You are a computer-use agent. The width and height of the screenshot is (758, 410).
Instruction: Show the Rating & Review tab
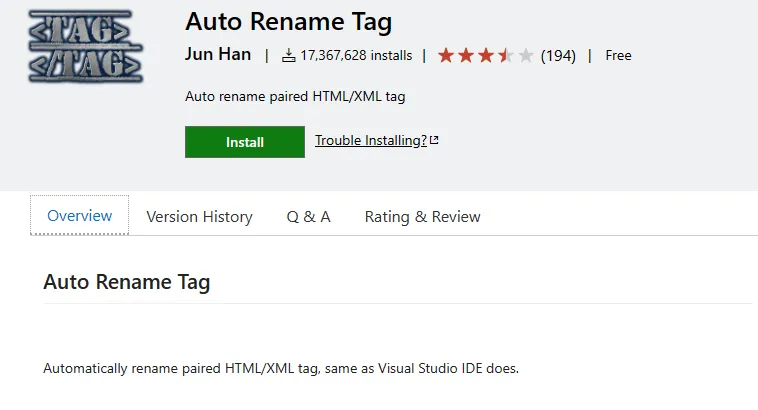pyautogui.click(x=422, y=217)
